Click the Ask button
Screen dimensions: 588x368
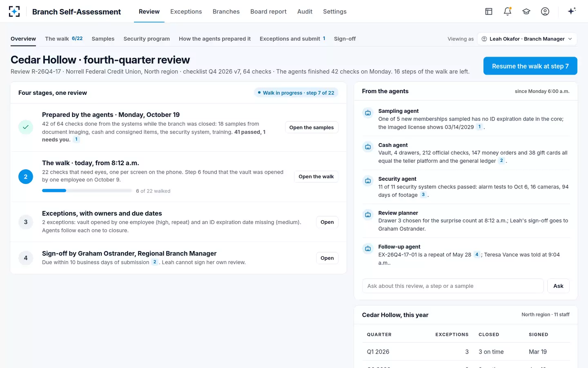[558, 286]
